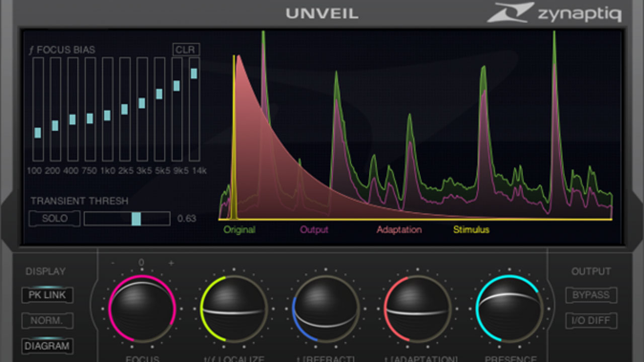Click the TRANSIENT THRESH label
This screenshot has height=362, width=644.
79,201
